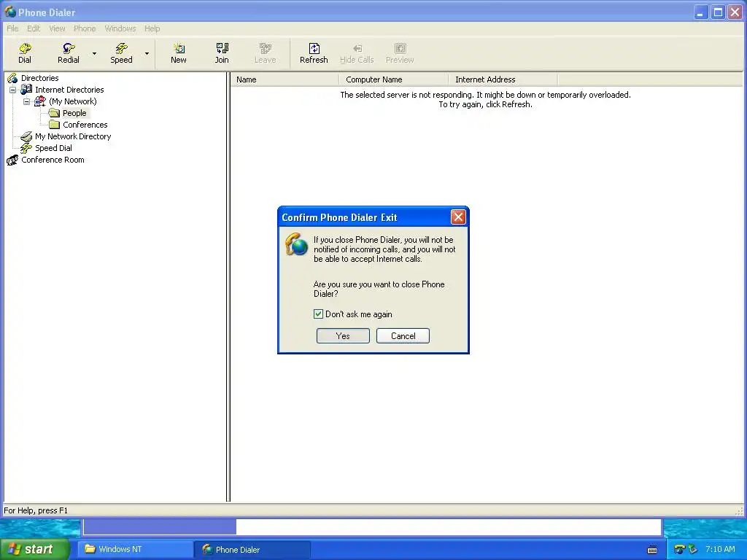Click the Dial toolbar icon
This screenshot has width=747, height=560.
(25, 53)
